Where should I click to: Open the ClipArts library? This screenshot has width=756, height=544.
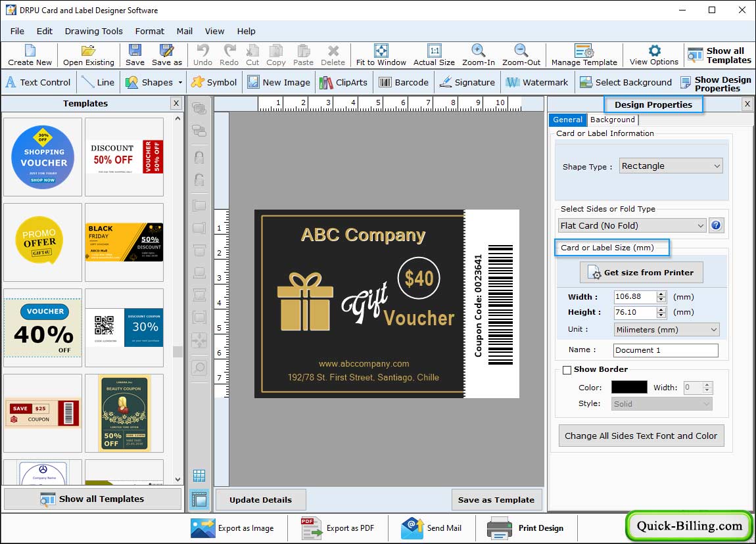[x=343, y=82]
